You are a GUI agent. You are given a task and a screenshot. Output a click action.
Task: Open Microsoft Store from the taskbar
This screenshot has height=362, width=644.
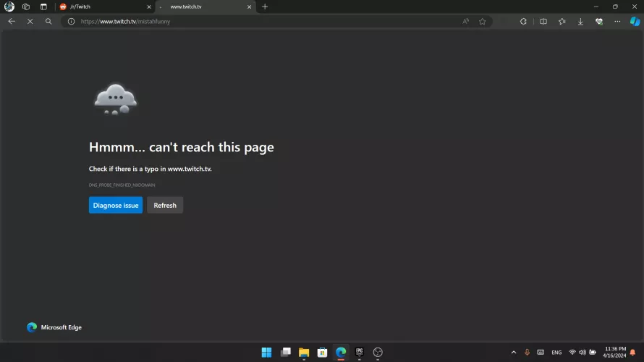(323, 352)
